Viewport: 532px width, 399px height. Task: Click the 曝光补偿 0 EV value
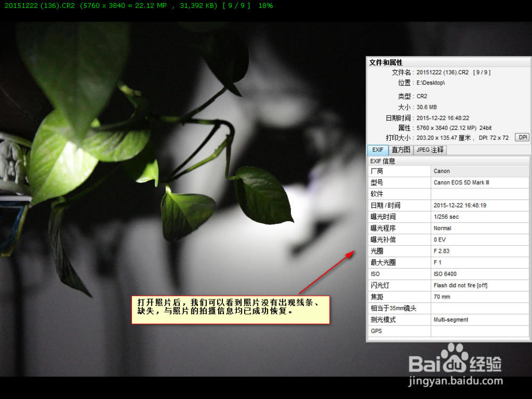(x=440, y=239)
